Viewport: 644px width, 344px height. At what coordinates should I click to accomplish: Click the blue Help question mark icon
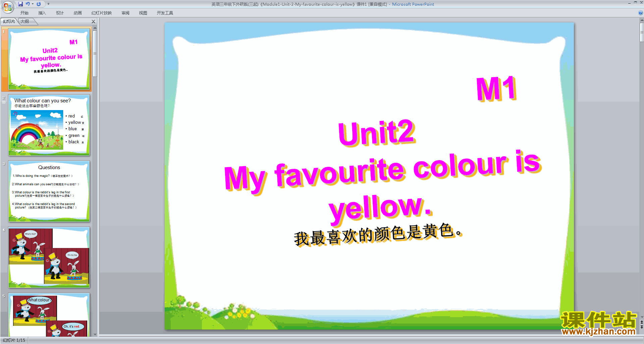tap(640, 13)
